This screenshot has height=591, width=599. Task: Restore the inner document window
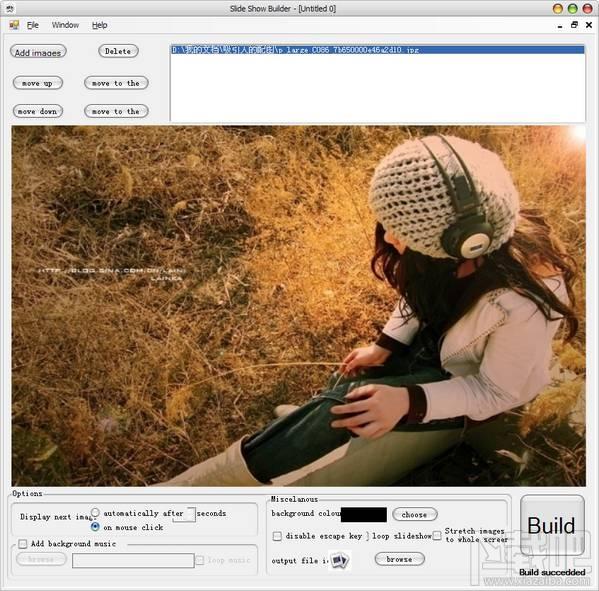(x=574, y=25)
